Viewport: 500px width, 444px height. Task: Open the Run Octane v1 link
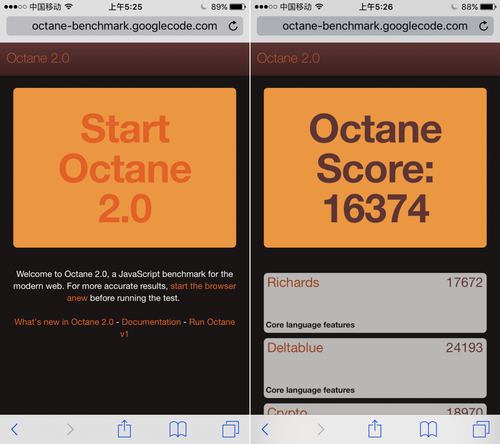pyautogui.click(x=212, y=322)
